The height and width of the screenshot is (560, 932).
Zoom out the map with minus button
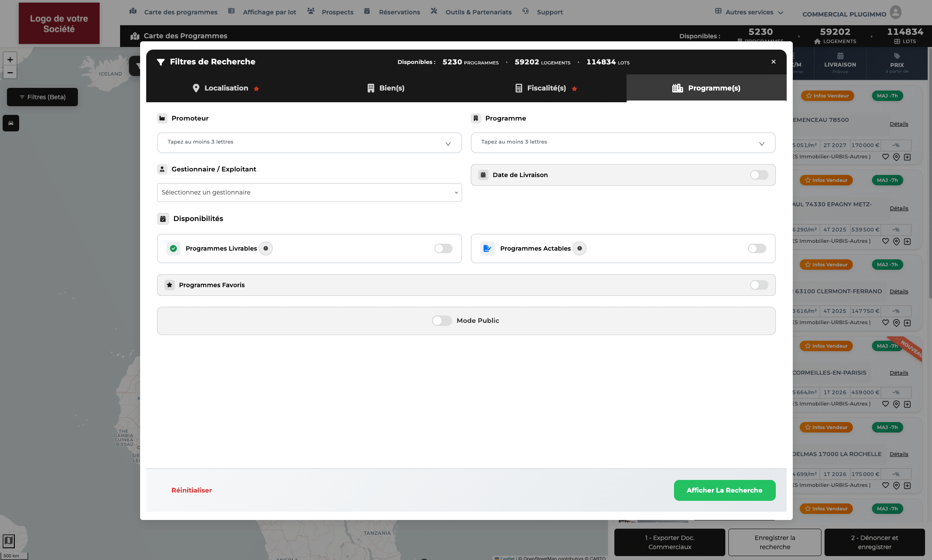[10, 73]
